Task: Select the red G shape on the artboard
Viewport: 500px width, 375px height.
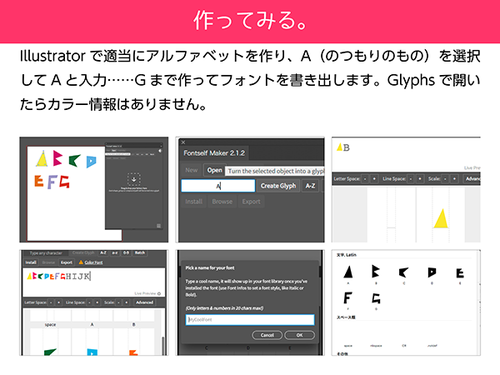Action: tap(64, 182)
